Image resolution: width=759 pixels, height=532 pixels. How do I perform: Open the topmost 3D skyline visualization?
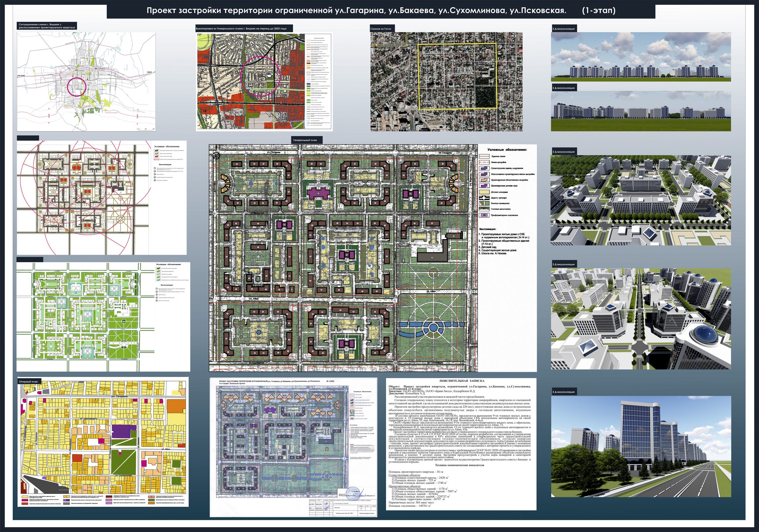(x=641, y=57)
